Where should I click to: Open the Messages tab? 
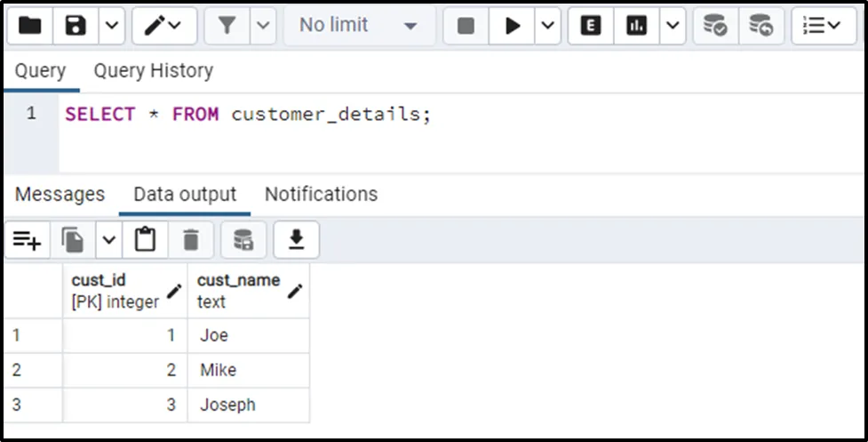60,194
